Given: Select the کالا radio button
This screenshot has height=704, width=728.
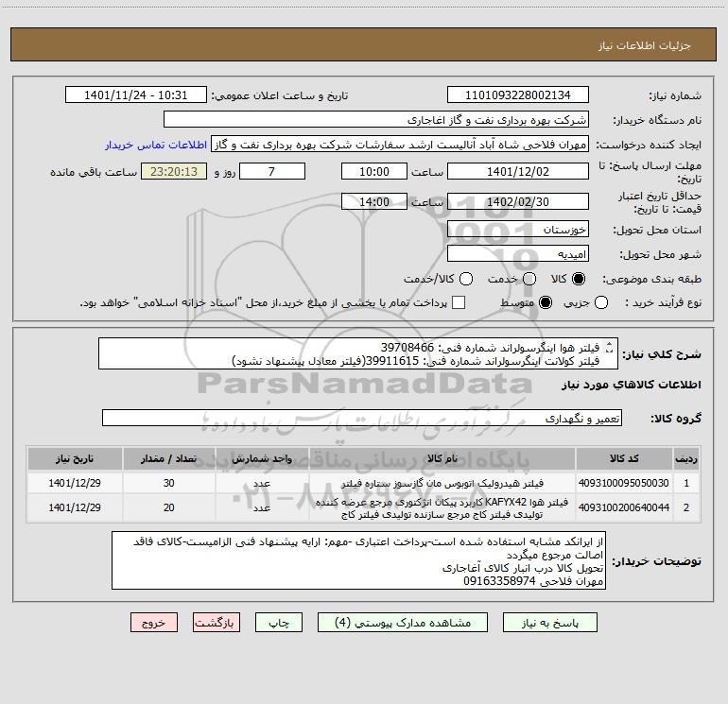Looking at the screenshot, I should [579, 279].
